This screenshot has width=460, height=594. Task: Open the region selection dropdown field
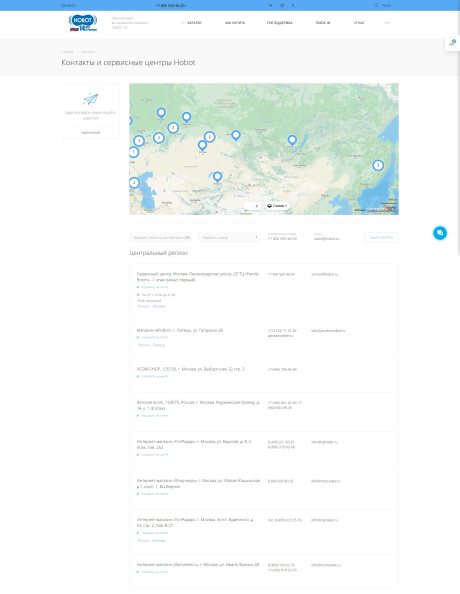click(x=160, y=238)
